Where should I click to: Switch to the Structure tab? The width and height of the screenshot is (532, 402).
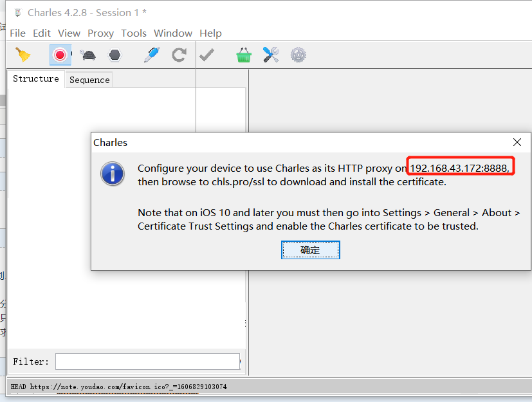pyautogui.click(x=36, y=78)
